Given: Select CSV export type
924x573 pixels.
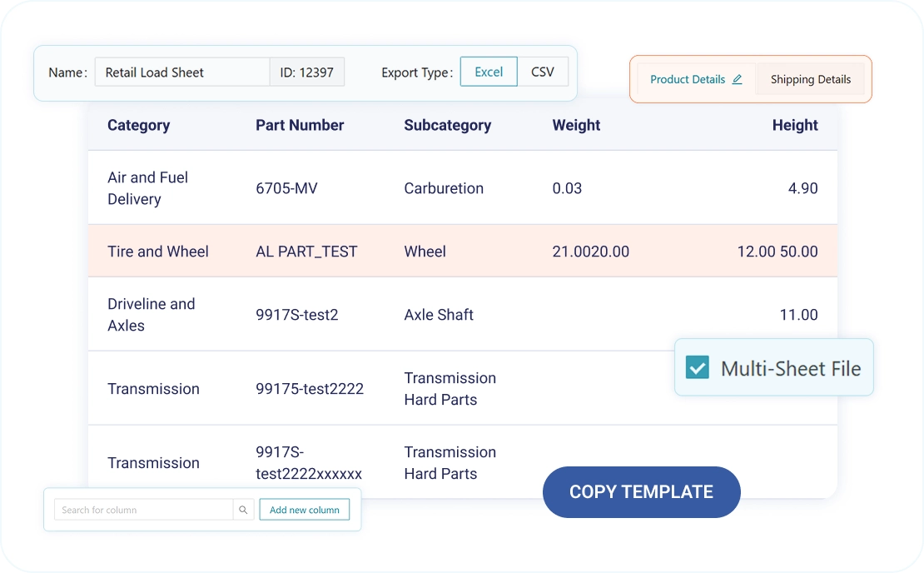Looking at the screenshot, I should (543, 72).
